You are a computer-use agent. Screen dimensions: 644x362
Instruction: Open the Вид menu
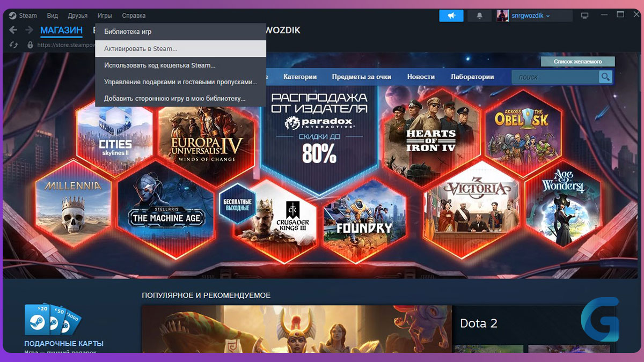coord(53,16)
